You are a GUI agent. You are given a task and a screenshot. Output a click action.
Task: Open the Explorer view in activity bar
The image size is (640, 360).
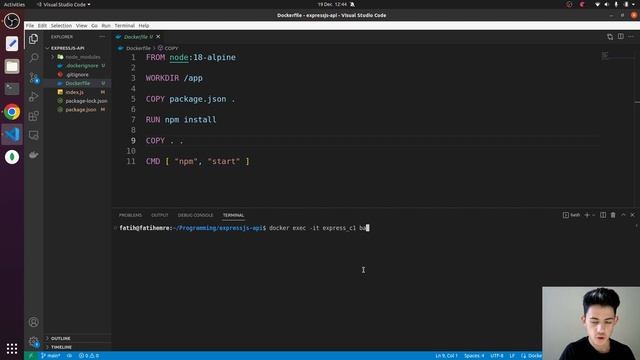33,39
